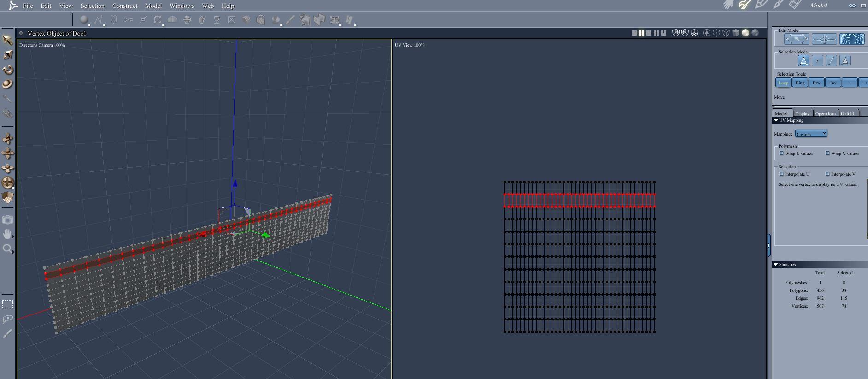Click the collapse handle on properties panel edge

click(x=768, y=245)
